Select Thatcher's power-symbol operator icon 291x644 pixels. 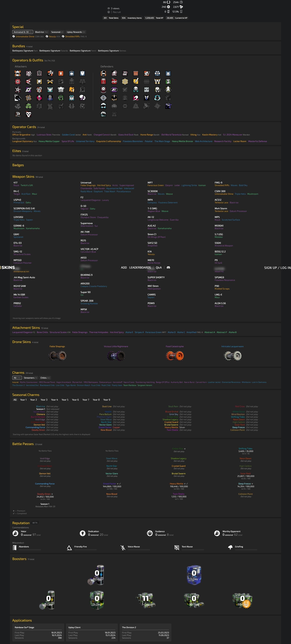pos(39,73)
